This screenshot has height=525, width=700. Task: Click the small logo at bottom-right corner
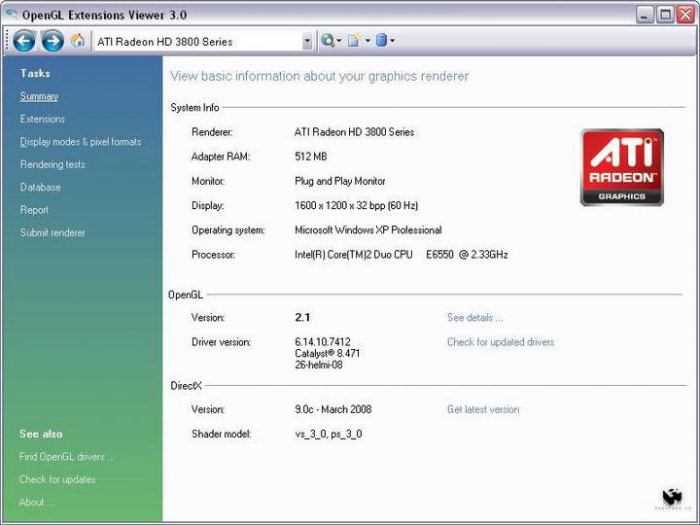pos(672,498)
